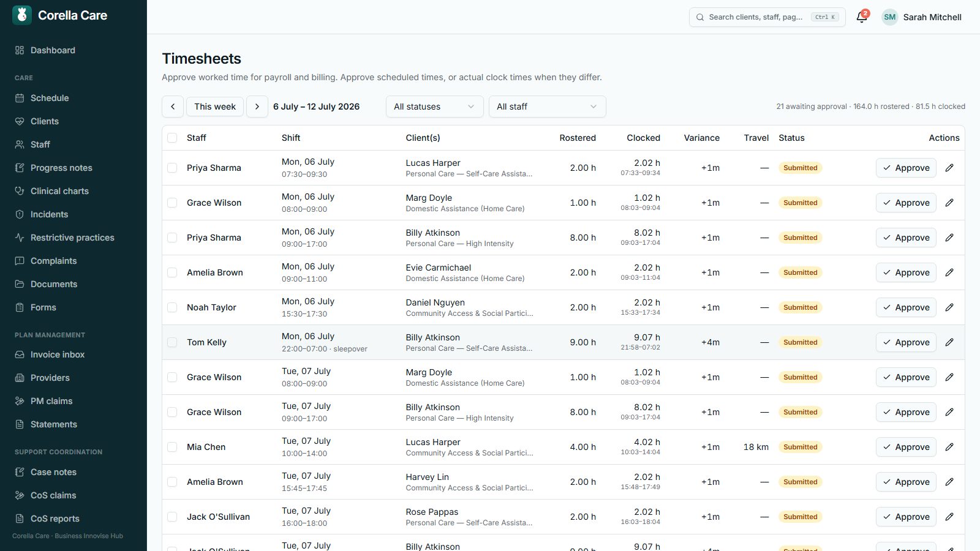Viewport: 980px width, 551px height.
Task: Edit Mia Chen timesheet pencil icon
Action: [949, 447]
